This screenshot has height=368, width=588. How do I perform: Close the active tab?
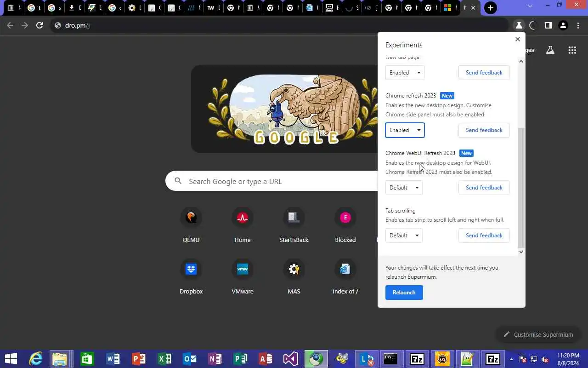coord(473,8)
